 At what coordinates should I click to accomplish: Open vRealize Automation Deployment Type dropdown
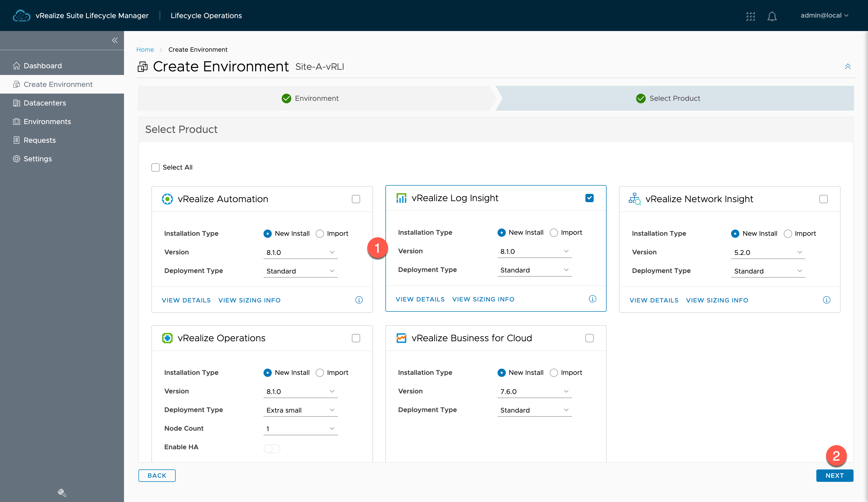click(x=300, y=271)
